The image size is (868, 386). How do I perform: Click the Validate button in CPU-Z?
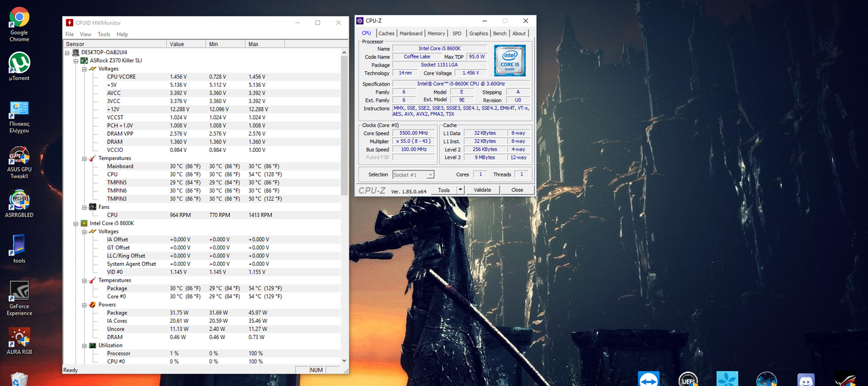point(482,190)
